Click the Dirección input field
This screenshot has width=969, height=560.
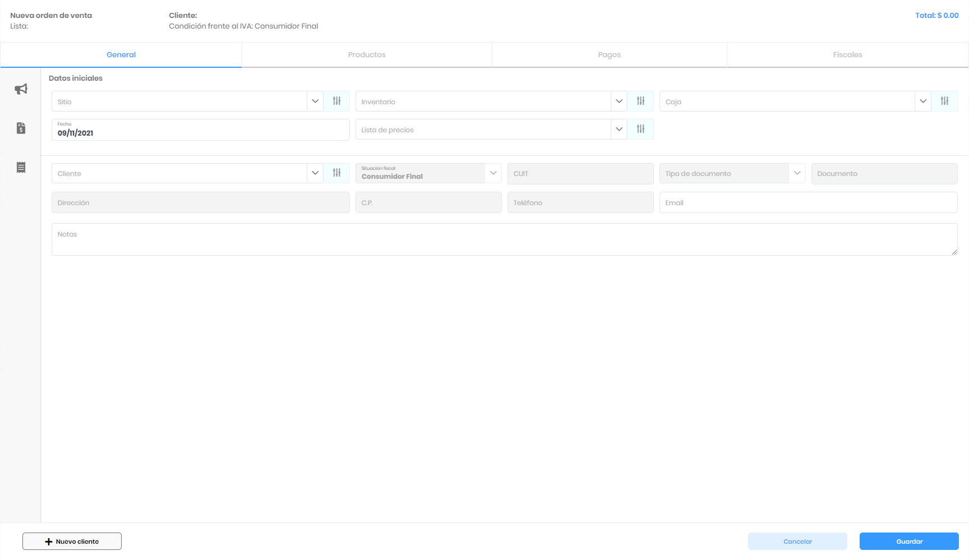tap(201, 202)
